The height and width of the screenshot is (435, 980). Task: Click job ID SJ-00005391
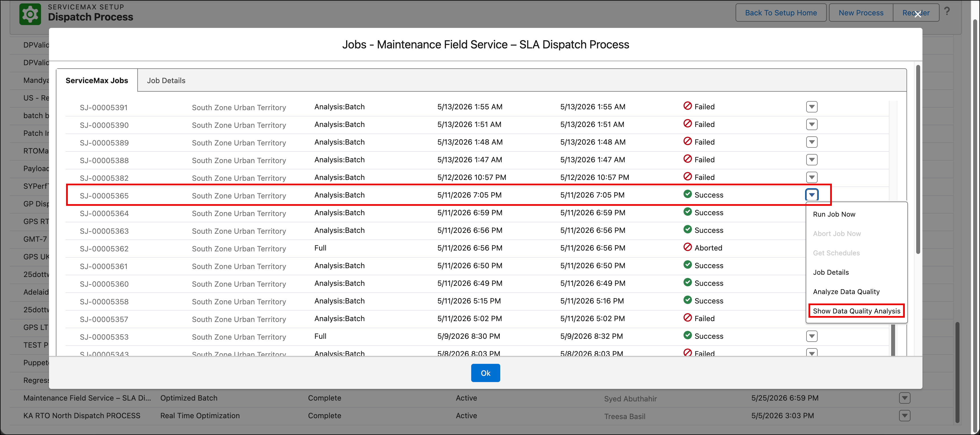pyautogui.click(x=104, y=108)
